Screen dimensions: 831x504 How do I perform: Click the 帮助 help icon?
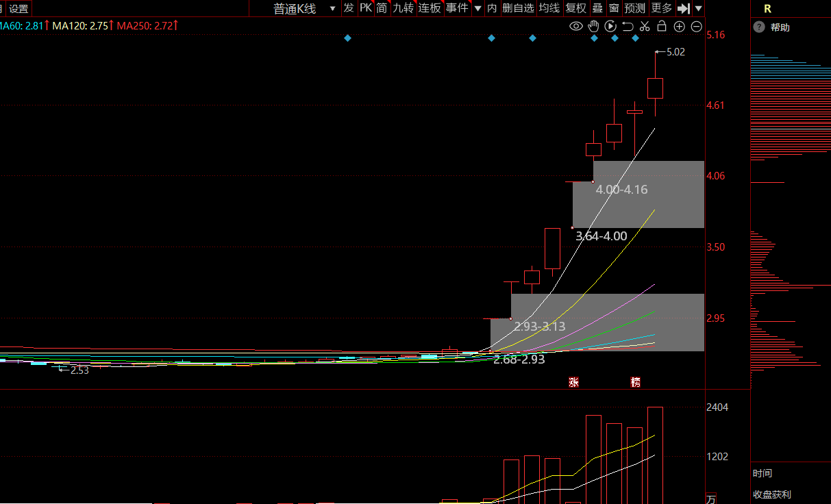tap(759, 27)
